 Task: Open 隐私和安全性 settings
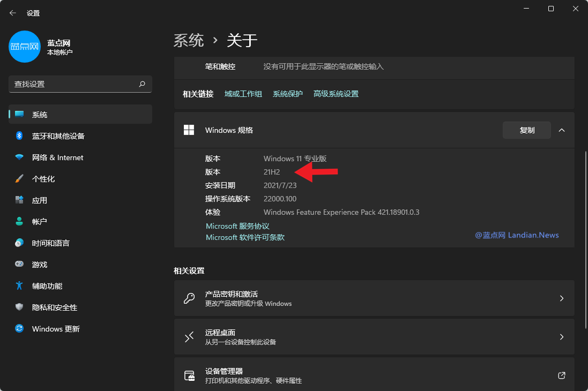(x=53, y=307)
